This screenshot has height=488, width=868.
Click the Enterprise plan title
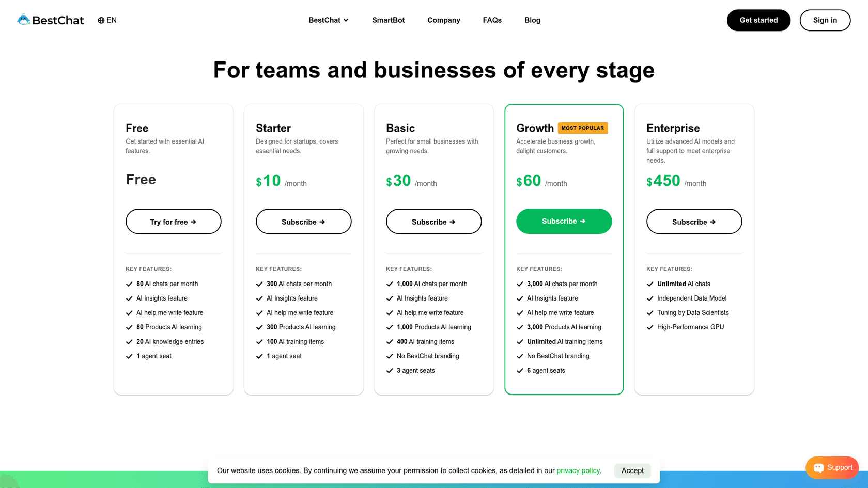coord(673,128)
